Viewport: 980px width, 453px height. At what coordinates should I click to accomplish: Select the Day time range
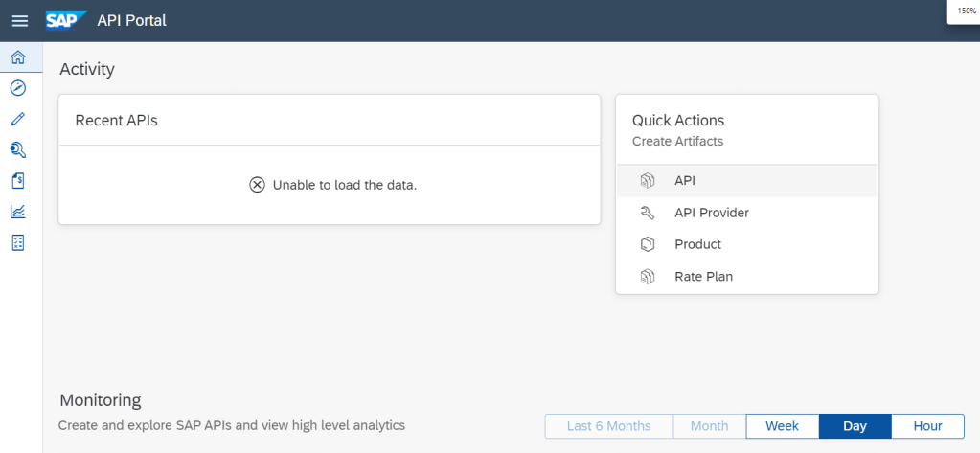pos(855,426)
